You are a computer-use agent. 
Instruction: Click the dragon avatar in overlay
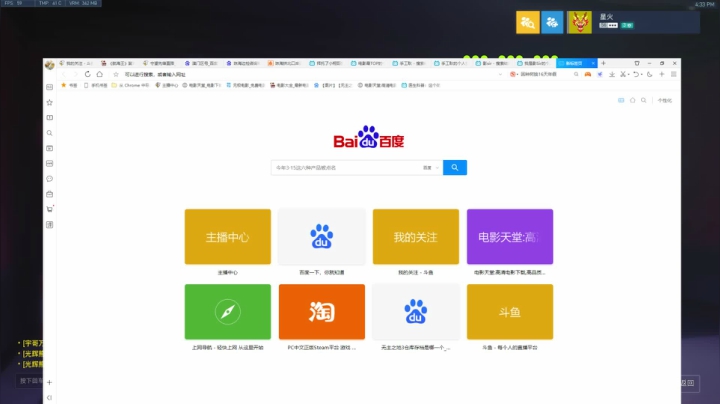[x=579, y=22]
